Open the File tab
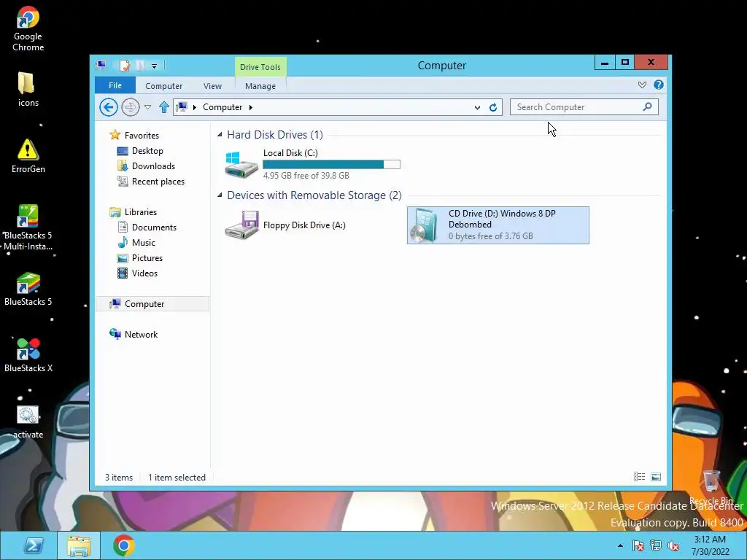Image resolution: width=747 pixels, height=560 pixels. pos(115,85)
